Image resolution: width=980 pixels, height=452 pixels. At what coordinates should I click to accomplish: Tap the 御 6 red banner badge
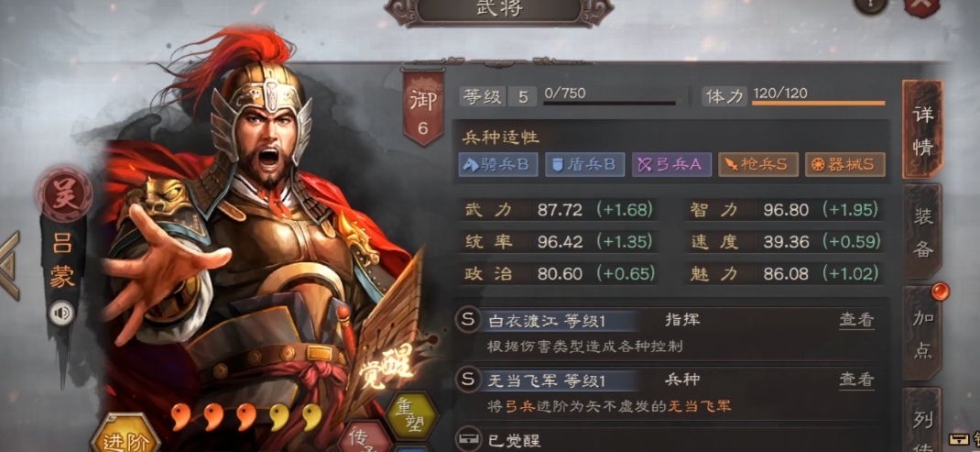tap(422, 107)
